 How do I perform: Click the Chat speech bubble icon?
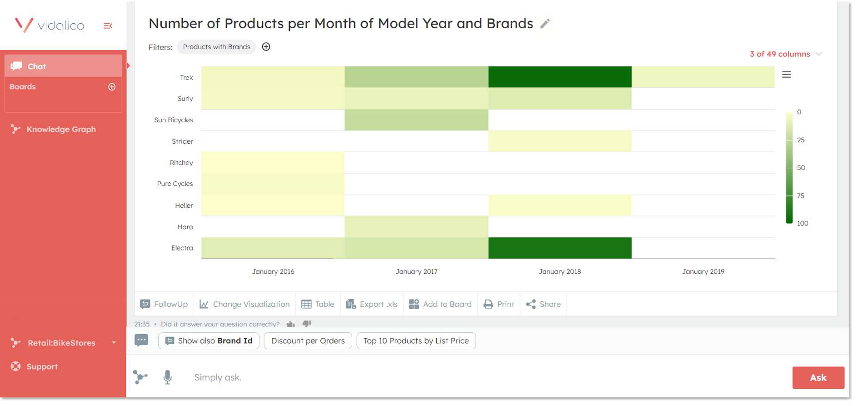[16, 66]
